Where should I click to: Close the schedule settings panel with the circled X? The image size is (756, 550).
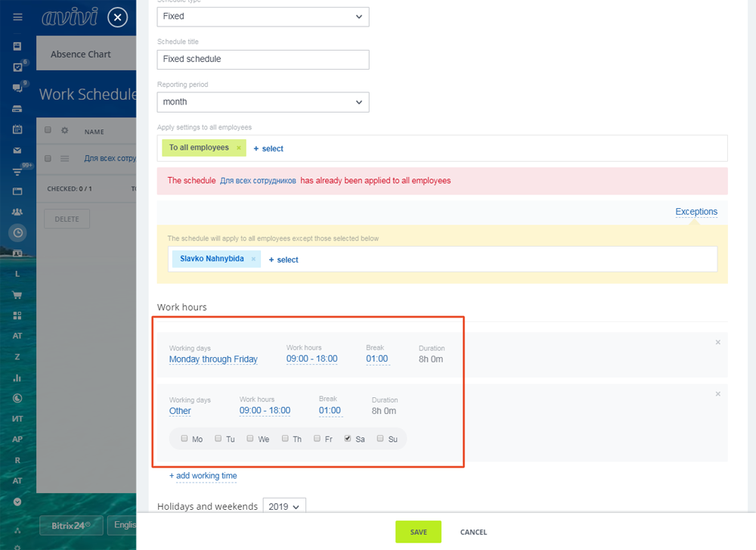pos(118,17)
